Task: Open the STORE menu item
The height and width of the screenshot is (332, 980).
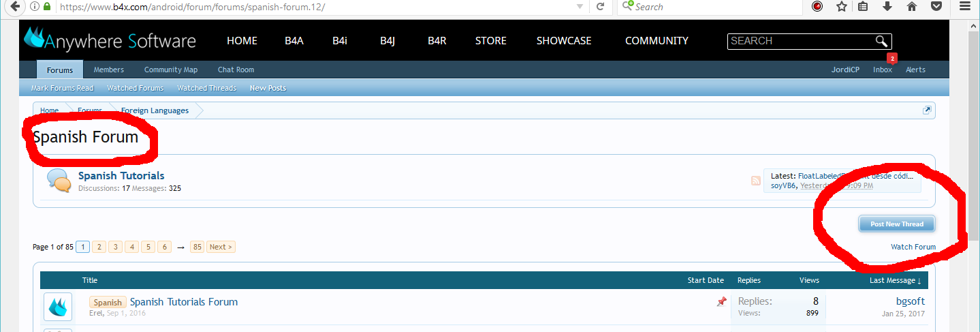Action: point(491,41)
